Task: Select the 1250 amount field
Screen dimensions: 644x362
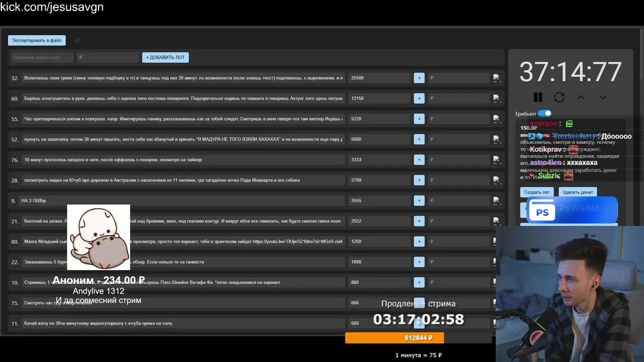Action: coord(379,241)
